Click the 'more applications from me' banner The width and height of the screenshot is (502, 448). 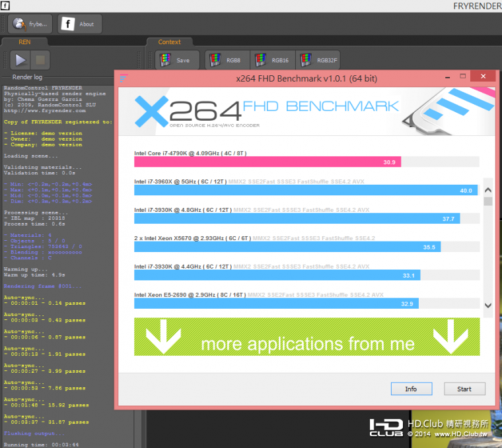click(x=307, y=337)
